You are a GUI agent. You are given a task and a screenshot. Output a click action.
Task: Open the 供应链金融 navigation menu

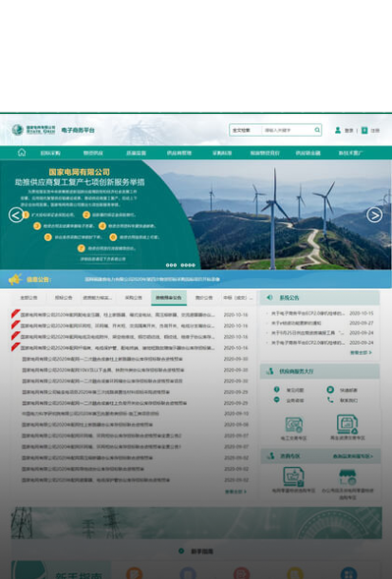[x=308, y=153]
